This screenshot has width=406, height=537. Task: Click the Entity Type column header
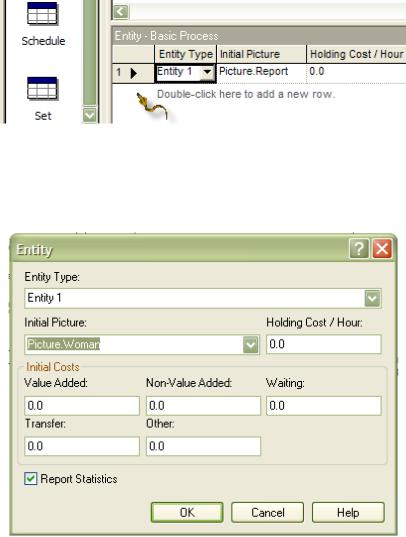(185, 54)
